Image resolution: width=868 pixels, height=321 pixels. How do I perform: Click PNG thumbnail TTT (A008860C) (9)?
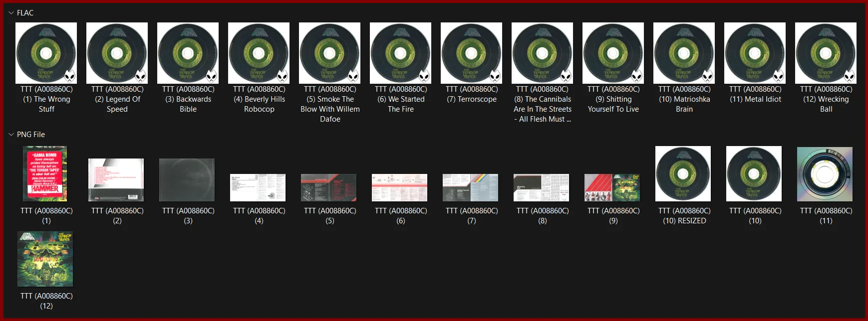[612, 187]
